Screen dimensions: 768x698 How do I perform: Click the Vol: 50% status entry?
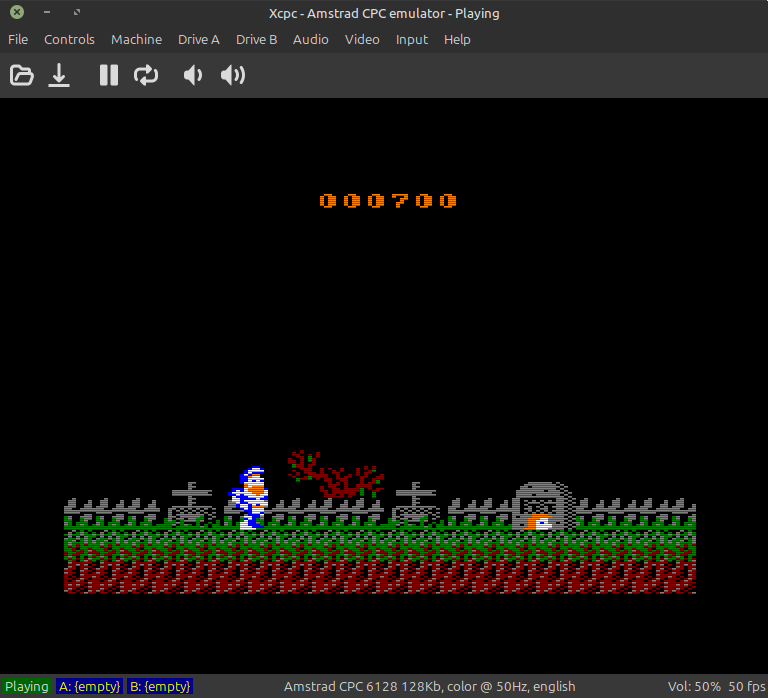click(x=694, y=686)
